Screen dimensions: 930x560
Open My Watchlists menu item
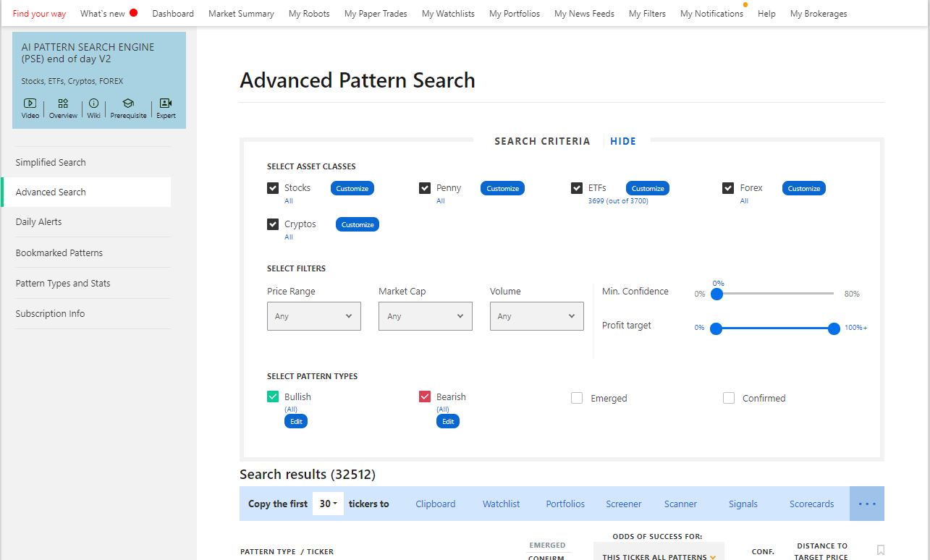coord(448,14)
